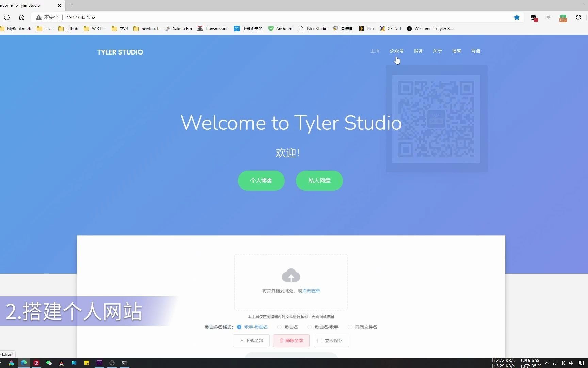Switch to Microsoft Edge in taskbar
Screen dimensions: 588x368
click(24, 363)
